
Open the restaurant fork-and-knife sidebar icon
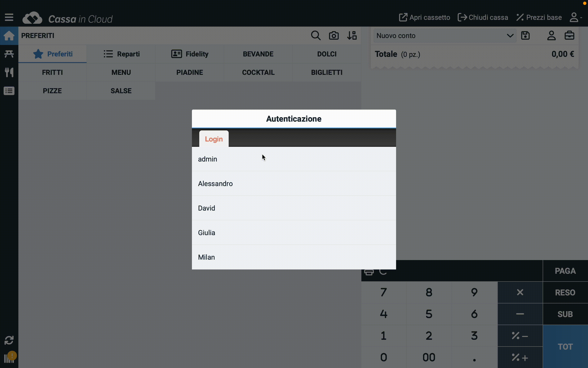(x=9, y=72)
